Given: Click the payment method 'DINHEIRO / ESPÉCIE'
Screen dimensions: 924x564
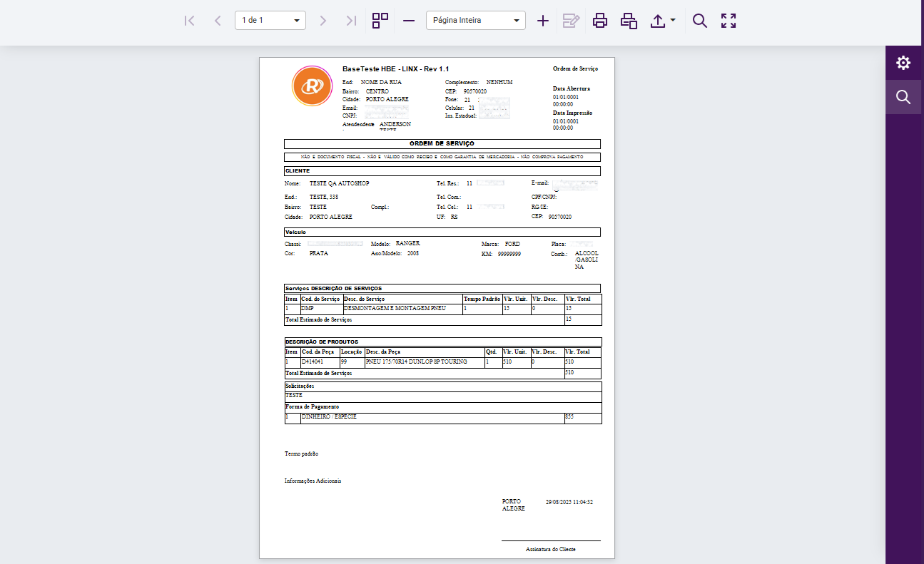Looking at the screenshot, I should (x=329, y=416).
